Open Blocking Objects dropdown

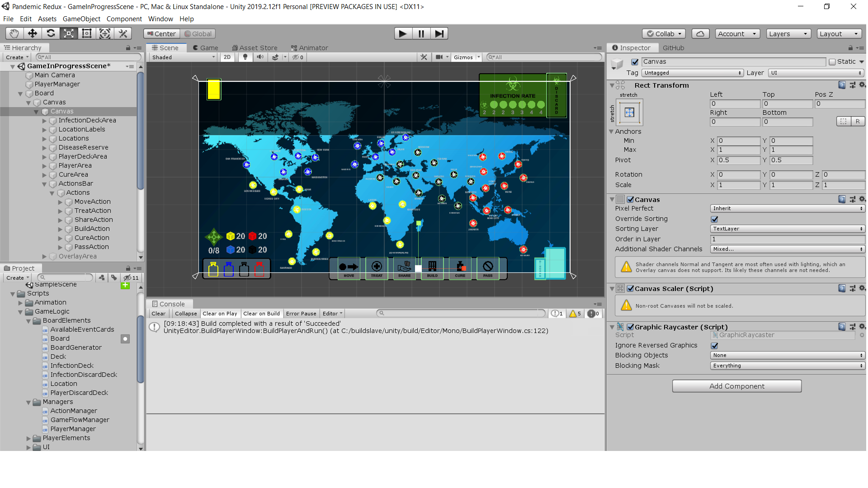[788, 355]
